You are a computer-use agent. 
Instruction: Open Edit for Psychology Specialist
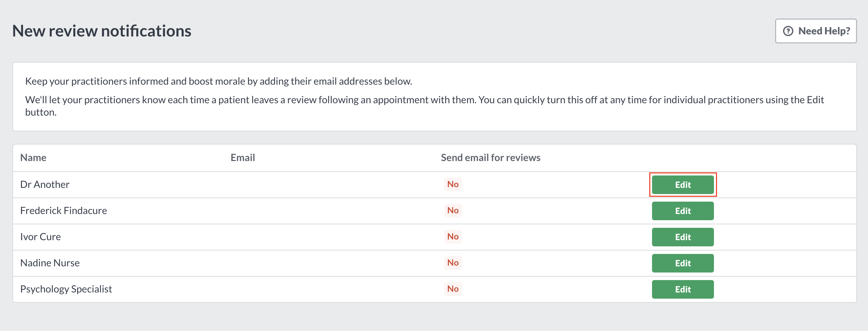pyautogui.click(x=683, y=289)
